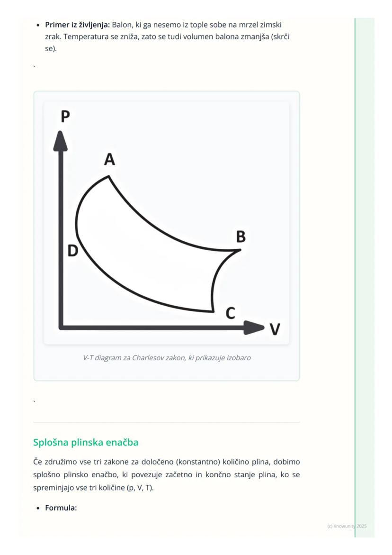
Task: Click the point D label on the diagram
Action: [72, 251]
